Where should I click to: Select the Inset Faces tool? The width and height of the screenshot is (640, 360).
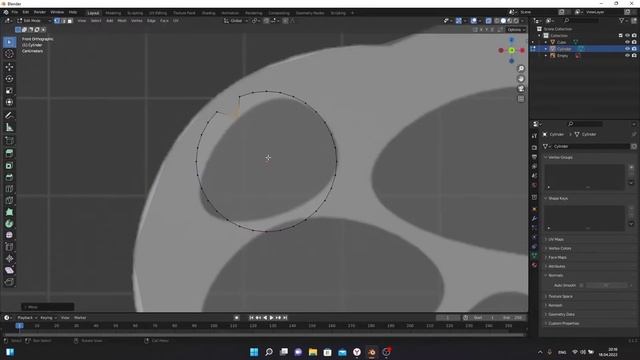point(9,165)
